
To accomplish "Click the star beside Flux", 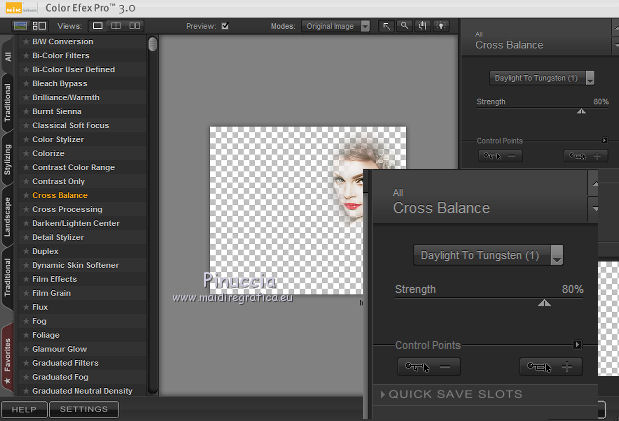I will (26, 307).
